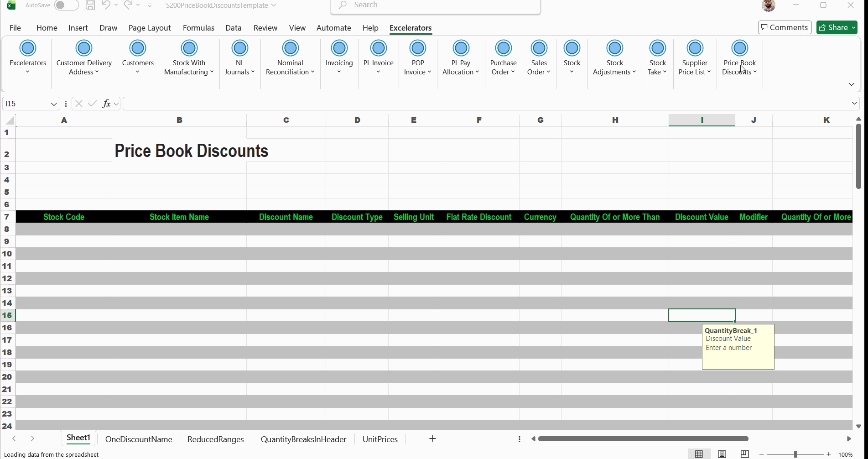Click the Undo icon

coord(106,5)
